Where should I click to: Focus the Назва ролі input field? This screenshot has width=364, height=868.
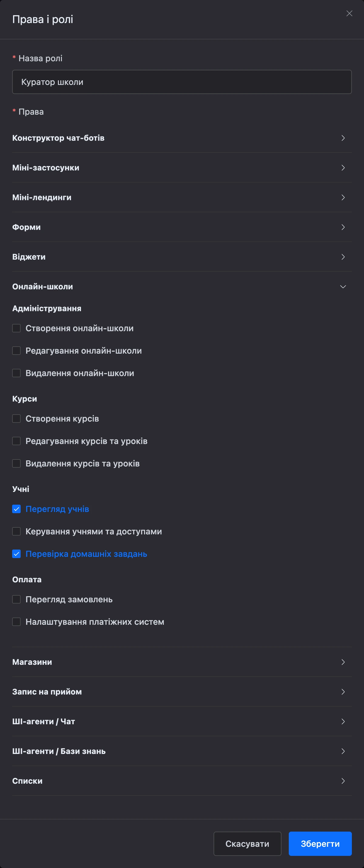(182, 82)
